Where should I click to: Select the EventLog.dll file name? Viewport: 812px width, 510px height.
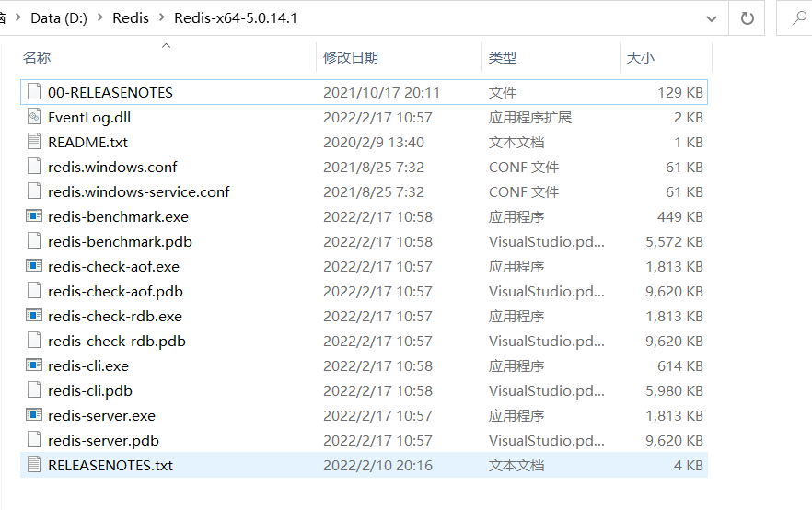[89, 118]
